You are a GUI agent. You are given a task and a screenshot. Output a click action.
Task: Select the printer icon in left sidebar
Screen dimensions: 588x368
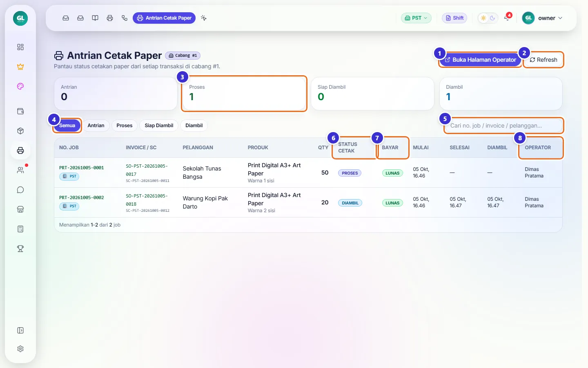[x=20, y=150]
